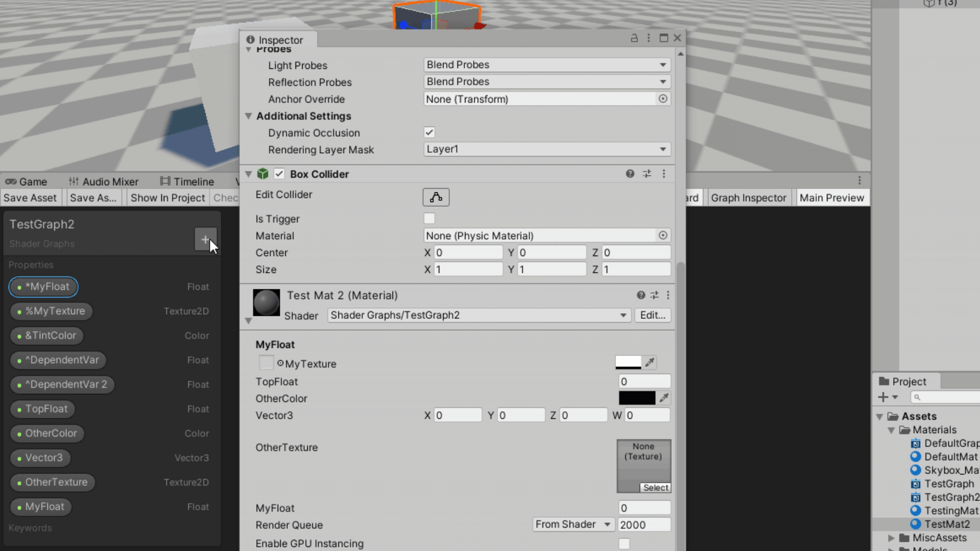Image resolution: width=980 pixels, height=551 pixels.
Task: Open Box Collider help reference icon
Action: tap(630, 174)
